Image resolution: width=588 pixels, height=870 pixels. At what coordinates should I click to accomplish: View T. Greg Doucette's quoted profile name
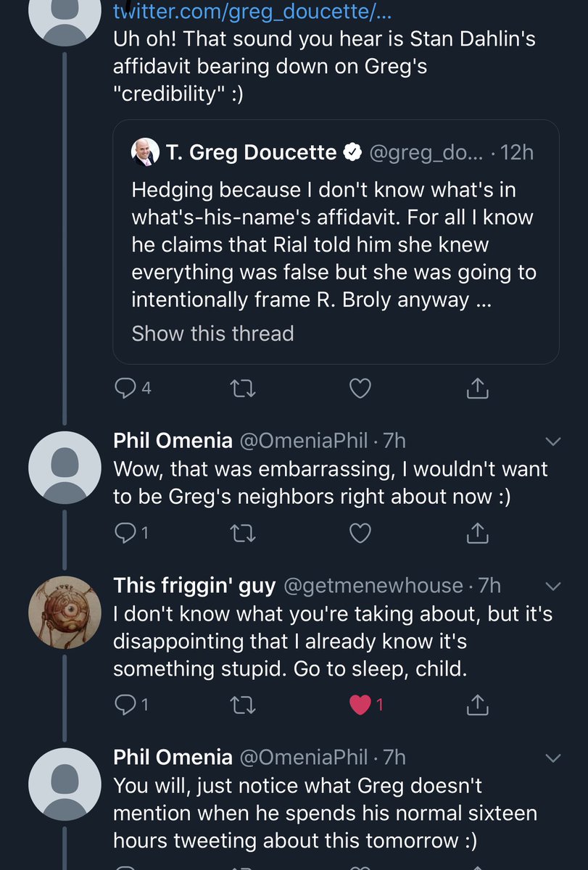(x=252, y=152)
